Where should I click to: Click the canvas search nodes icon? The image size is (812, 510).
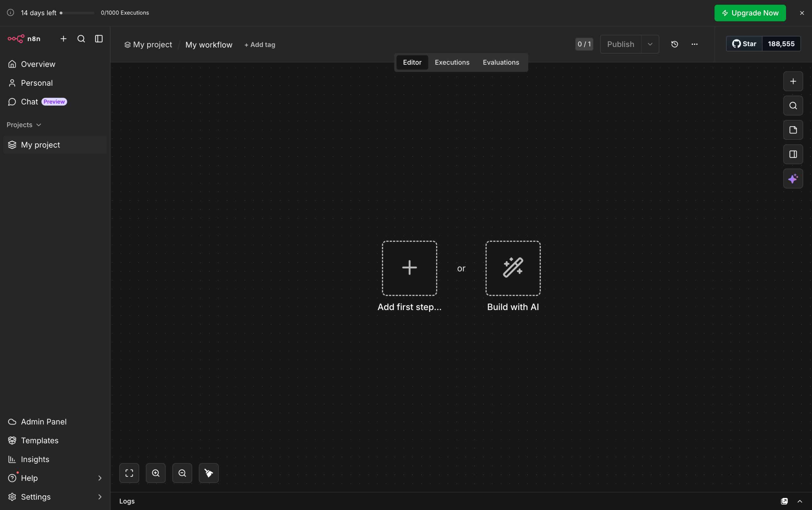[x=793, y=106]
